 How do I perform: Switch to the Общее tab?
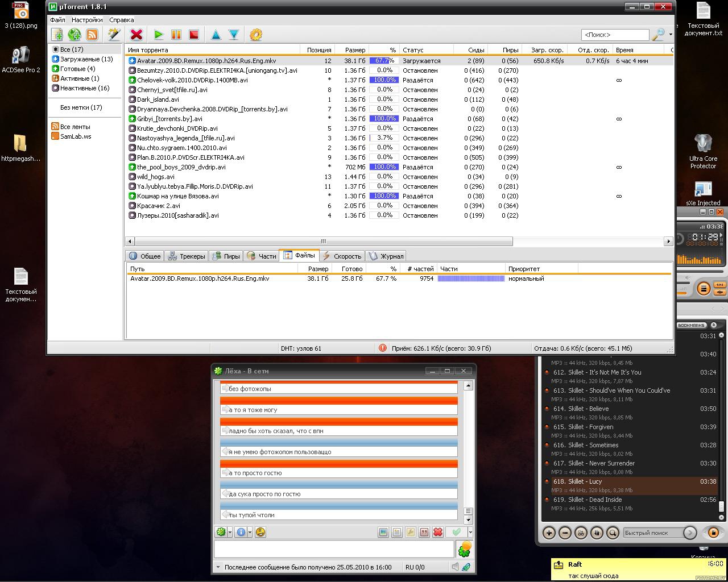click(x=145, y=256)
